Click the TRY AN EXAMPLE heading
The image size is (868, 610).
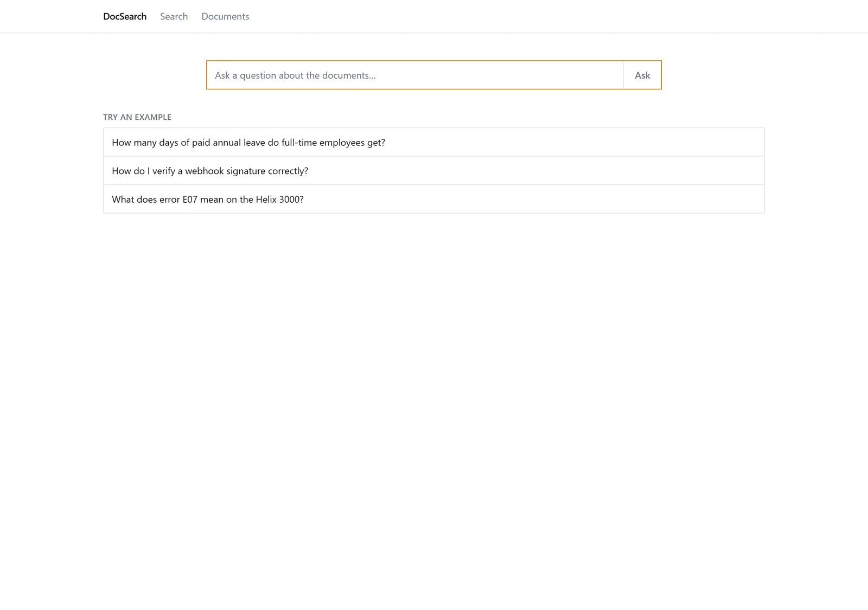pyautogui.click(x=137, y=117)
